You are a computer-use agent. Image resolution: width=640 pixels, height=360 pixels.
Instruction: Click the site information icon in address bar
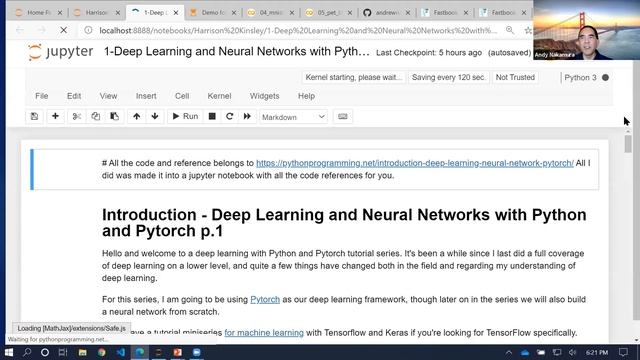coord(88,30)
